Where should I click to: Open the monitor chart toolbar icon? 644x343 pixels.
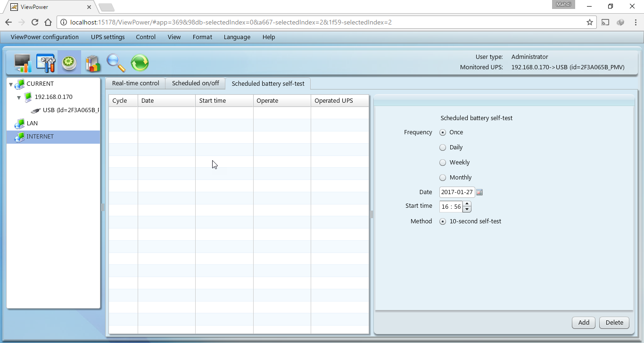tap(22, 63)
